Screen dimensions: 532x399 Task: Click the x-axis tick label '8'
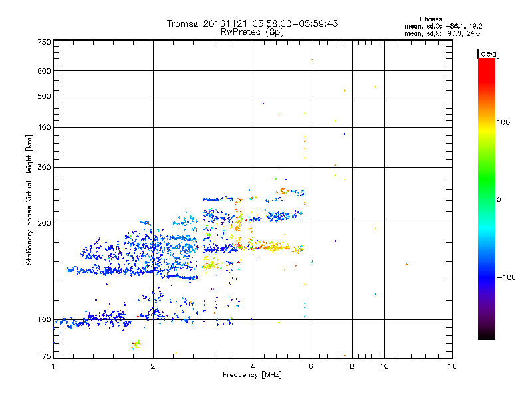tap(352, 366)
